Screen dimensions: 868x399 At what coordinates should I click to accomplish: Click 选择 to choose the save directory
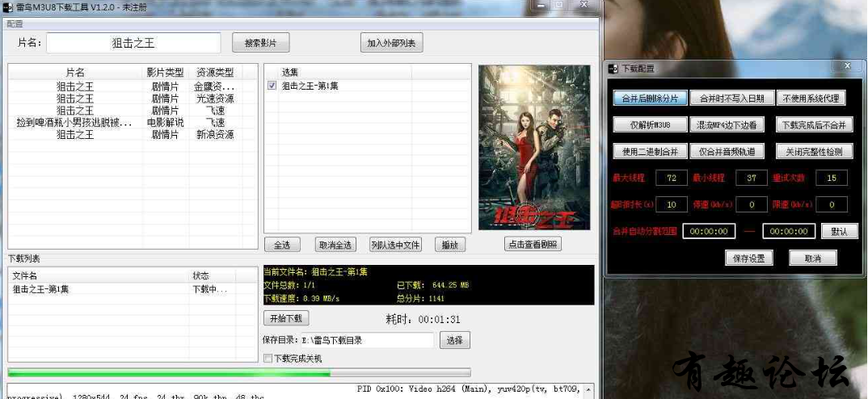coord(454,340)
